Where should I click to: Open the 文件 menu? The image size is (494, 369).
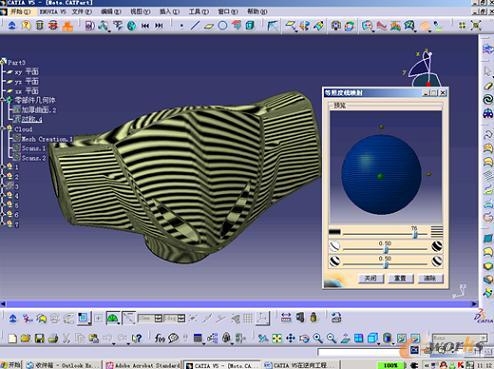(82, 11)
